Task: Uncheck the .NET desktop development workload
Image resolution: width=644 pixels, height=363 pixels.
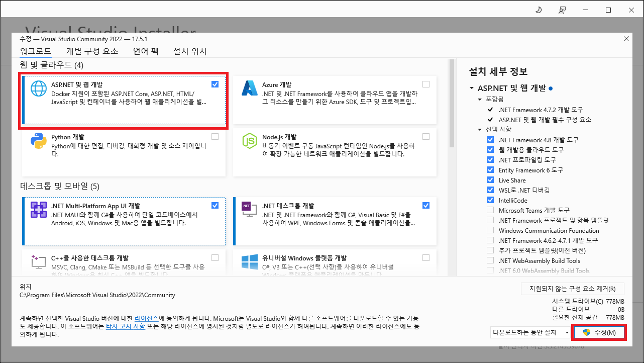Action: tap(426, 205)
